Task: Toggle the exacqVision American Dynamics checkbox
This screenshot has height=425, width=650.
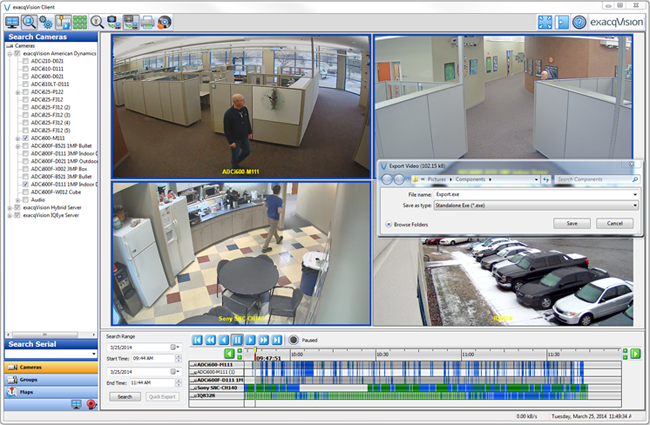Action: coord(17,54)
